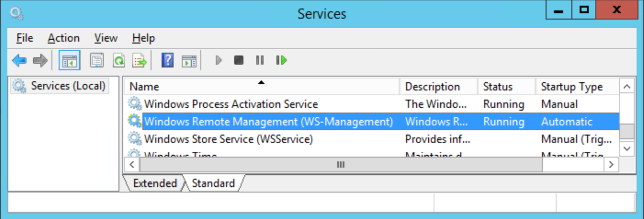
Task: Select Services (Local) in the tree
Action: pyautogui.click(x=68, y=86)
